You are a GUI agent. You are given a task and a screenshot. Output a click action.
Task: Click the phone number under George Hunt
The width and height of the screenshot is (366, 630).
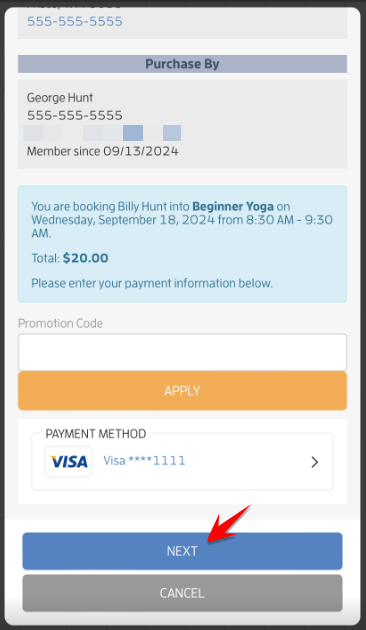pos(75,116)
